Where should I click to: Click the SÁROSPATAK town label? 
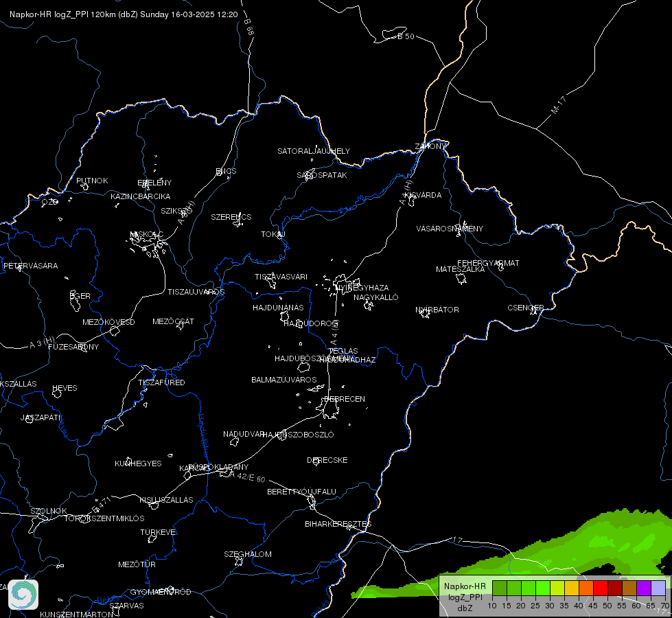tap(322, 175)
